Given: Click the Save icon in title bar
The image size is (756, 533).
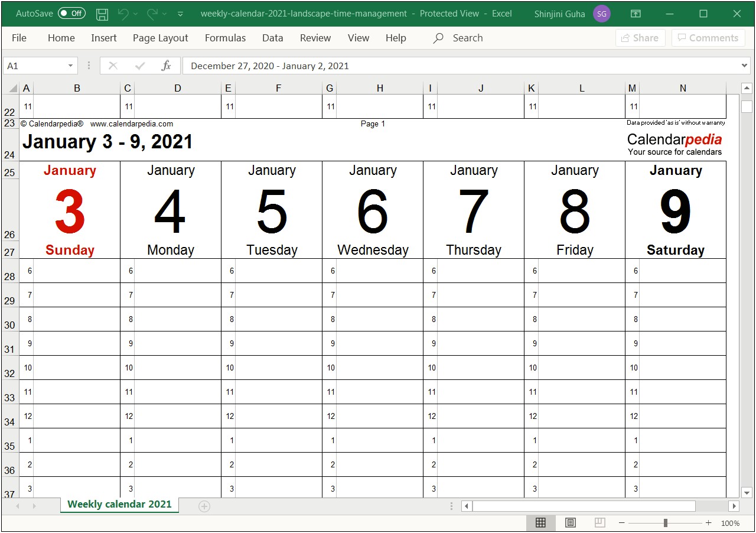Looking at the screenshot, I should 102,14.
